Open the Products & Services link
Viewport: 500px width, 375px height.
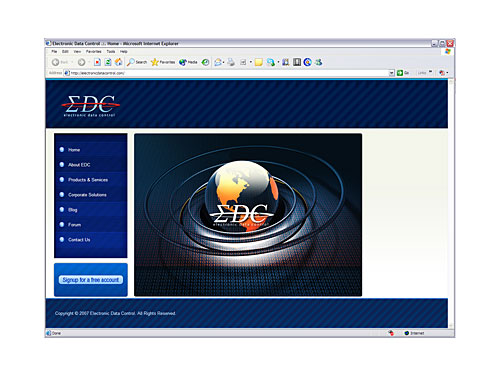click(x=88, y=180)
